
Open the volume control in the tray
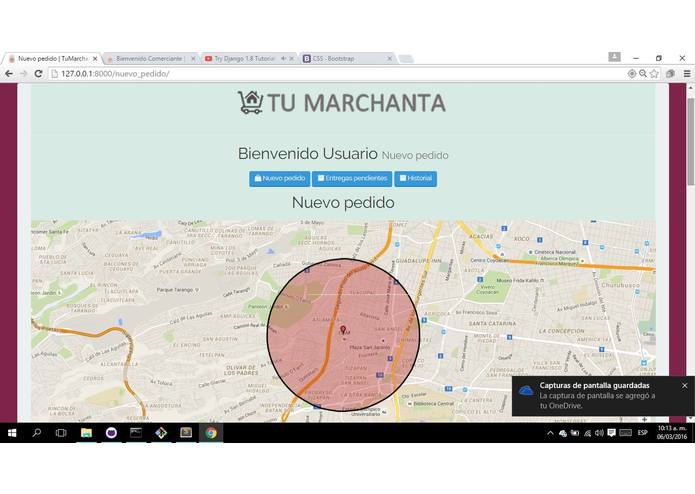coord(599,433)
